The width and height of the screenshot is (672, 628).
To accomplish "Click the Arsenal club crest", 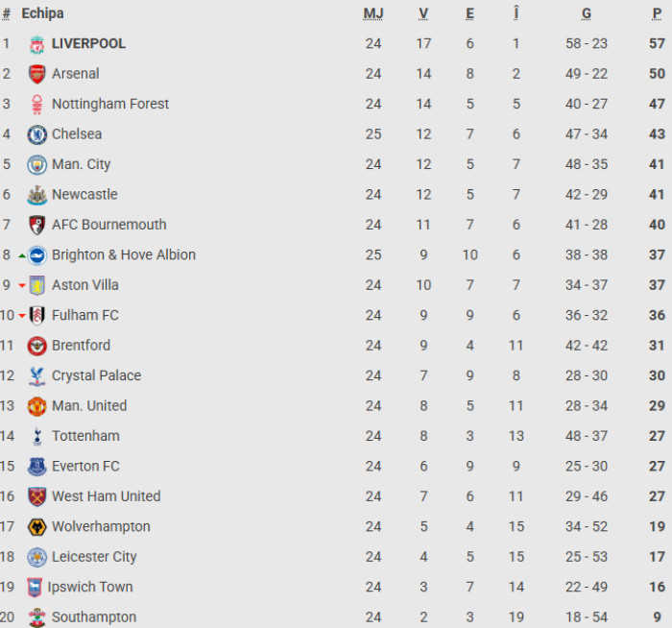I will (x=36, y=74).
